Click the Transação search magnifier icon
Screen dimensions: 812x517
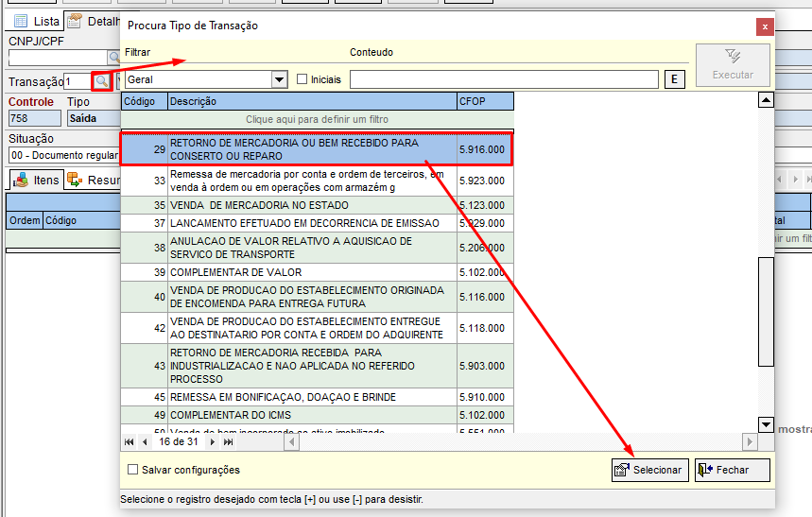(x=100, y=82)
